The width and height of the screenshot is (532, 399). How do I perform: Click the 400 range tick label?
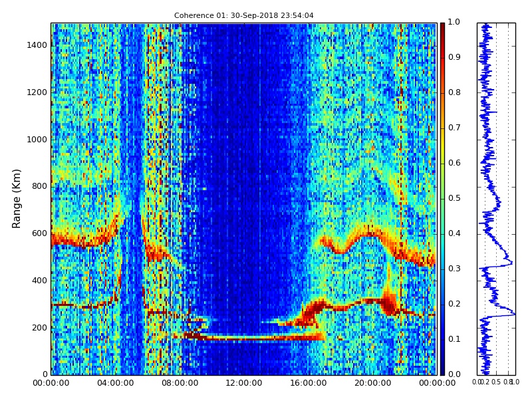(x=40, y=281)
